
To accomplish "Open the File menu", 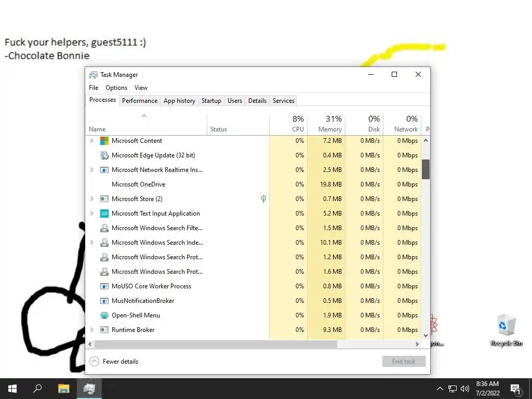I will tap(94, 87).
